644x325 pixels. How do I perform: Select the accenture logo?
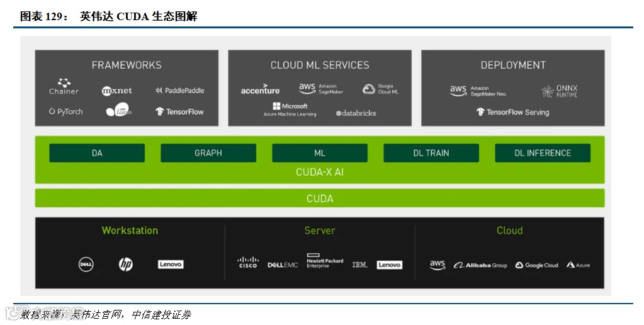[x=260, y=89]
